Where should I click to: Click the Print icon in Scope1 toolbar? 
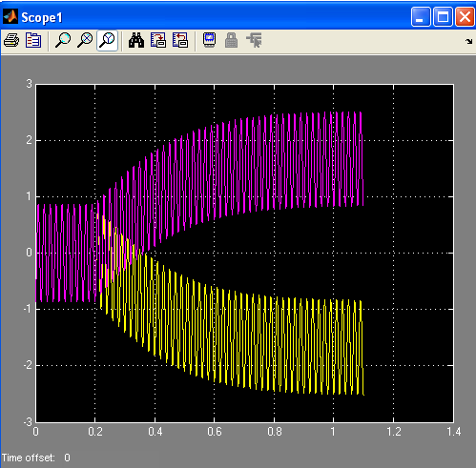(11, 40)
